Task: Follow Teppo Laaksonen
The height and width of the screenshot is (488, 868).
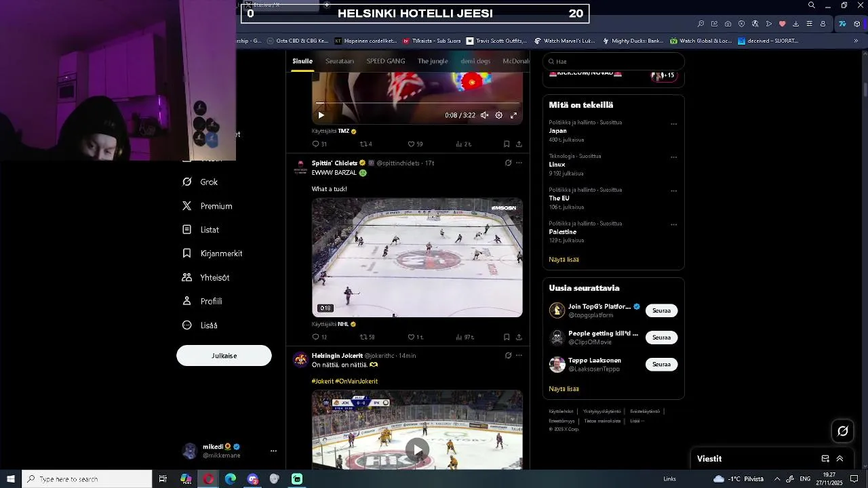Action: coord(661,365)
